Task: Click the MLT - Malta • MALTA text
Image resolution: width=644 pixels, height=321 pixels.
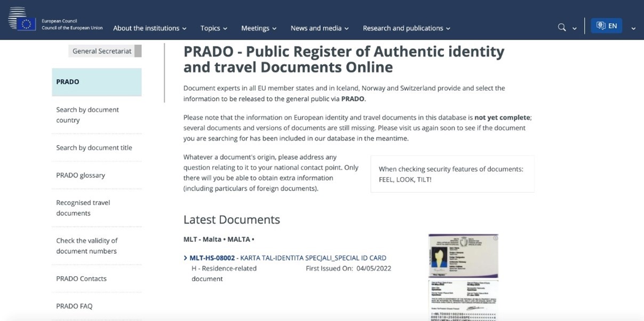Action: click(219, 239)
